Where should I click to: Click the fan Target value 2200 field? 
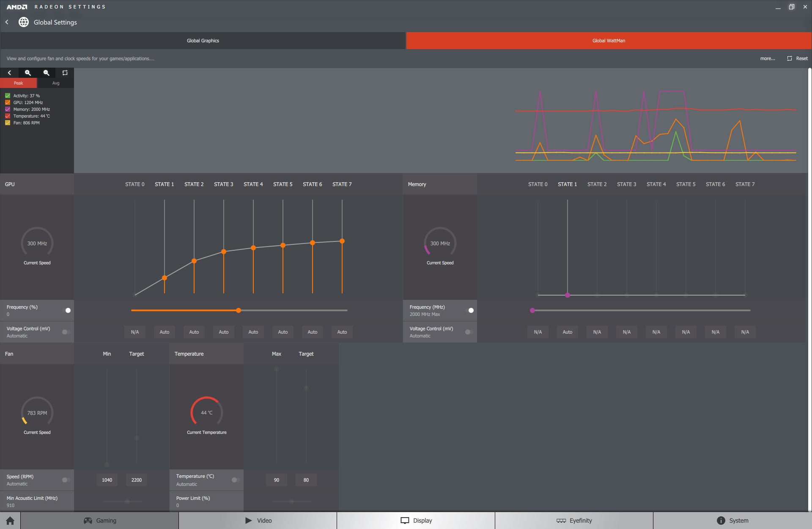click(137, 480)
